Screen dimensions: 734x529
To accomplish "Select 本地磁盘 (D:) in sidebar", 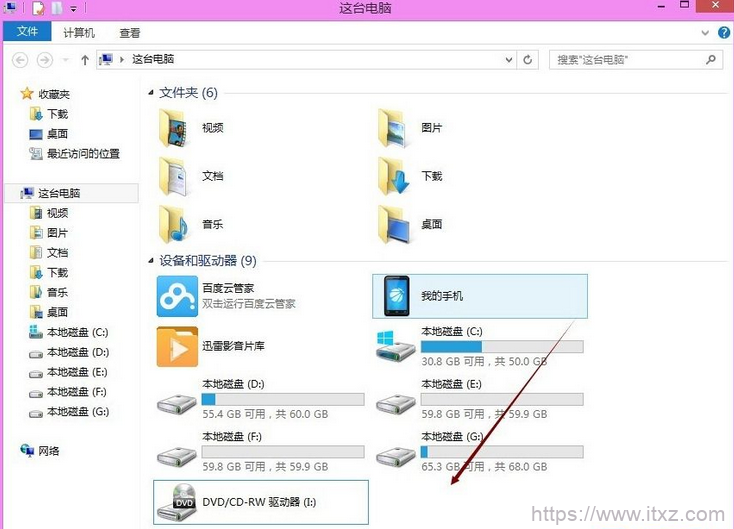I will click(x=69, y=352).
